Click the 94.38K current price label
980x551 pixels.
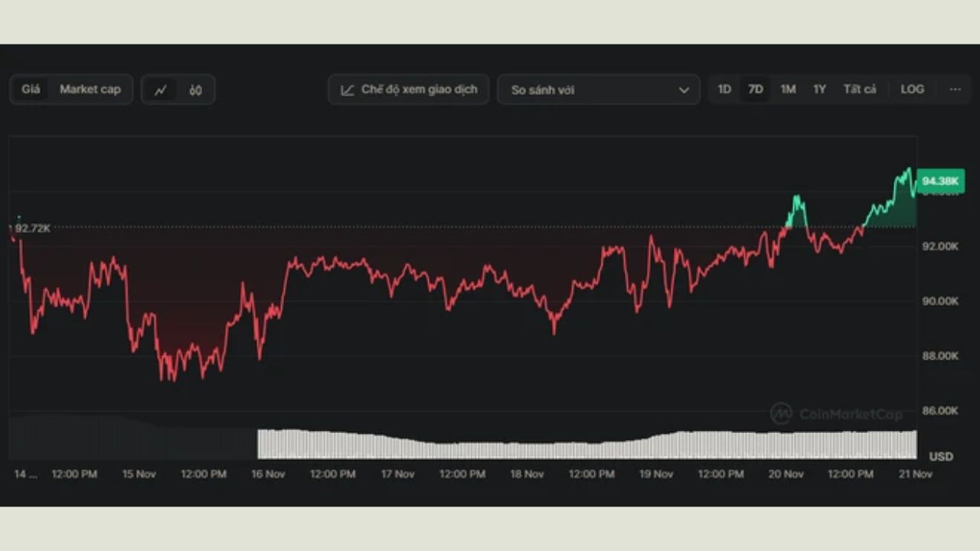[940, 181]
